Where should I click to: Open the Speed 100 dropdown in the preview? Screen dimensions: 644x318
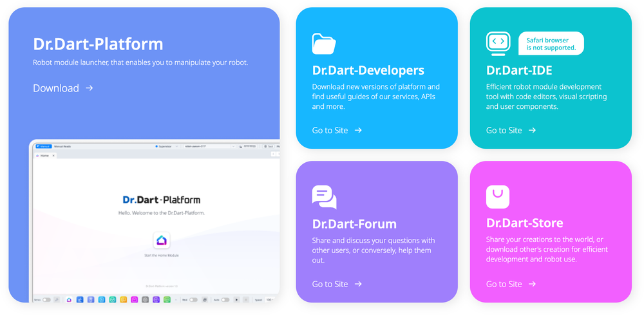[x=269, y=300]
